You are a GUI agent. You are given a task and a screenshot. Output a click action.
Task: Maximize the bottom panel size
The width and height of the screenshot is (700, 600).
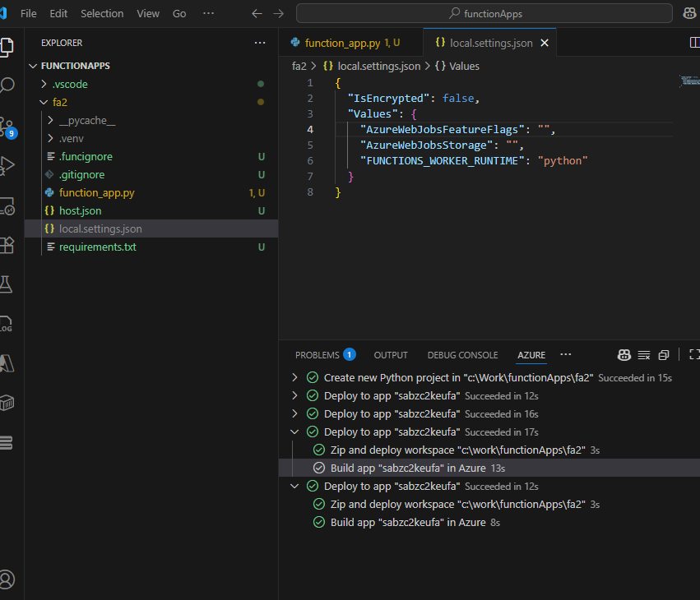pyautogui.click(x=694, y=354)
